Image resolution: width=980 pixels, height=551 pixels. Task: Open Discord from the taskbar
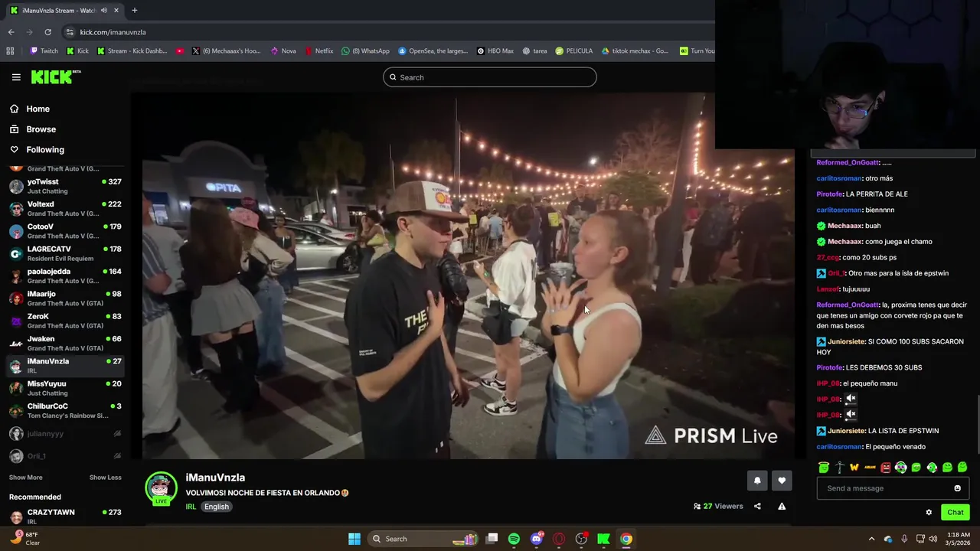(537, 539)
